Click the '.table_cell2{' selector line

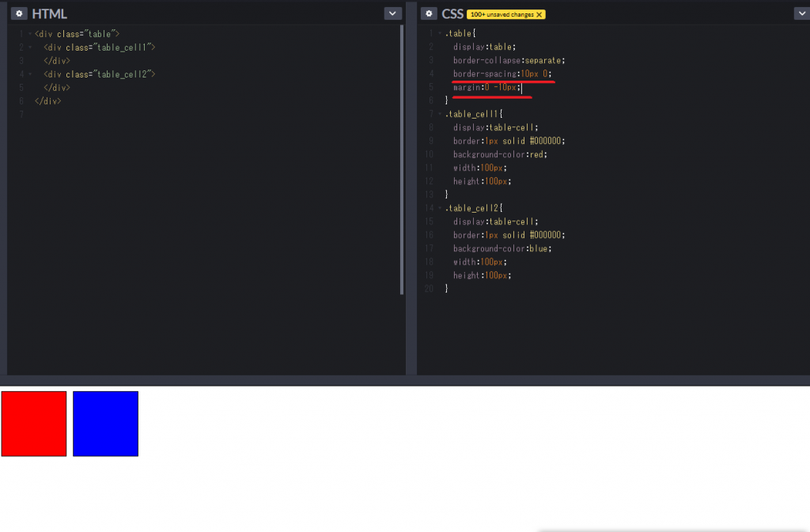click(474, 208)
